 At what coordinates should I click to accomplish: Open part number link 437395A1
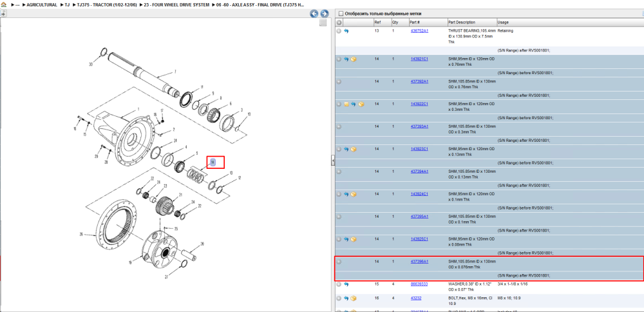419,216
